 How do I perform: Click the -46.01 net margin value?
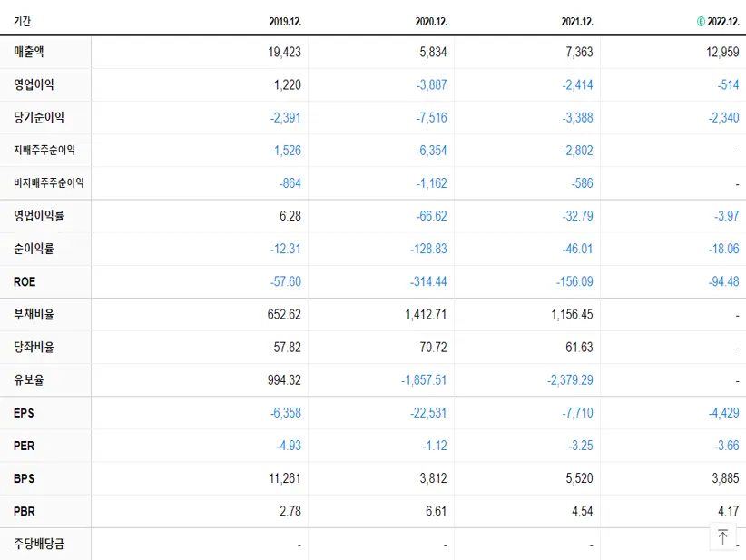(x=577, y=249)
